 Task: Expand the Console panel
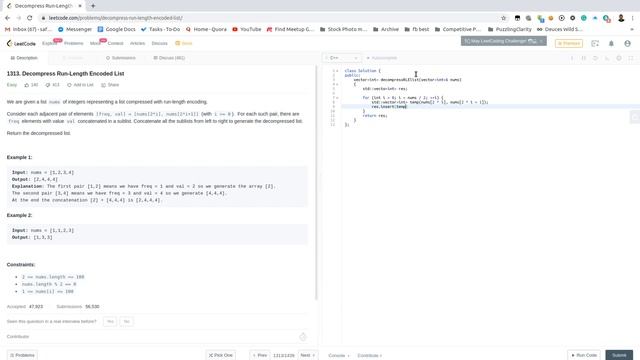(339, 356)
